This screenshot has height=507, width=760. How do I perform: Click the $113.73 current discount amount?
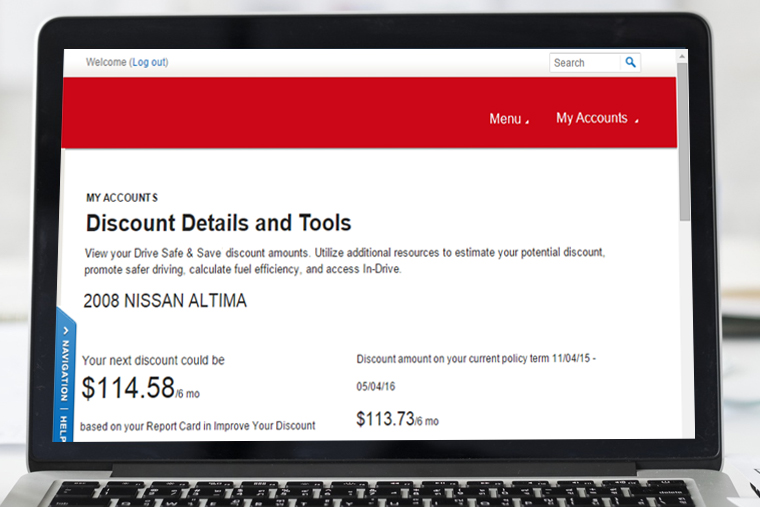click(x=385, y=419)
